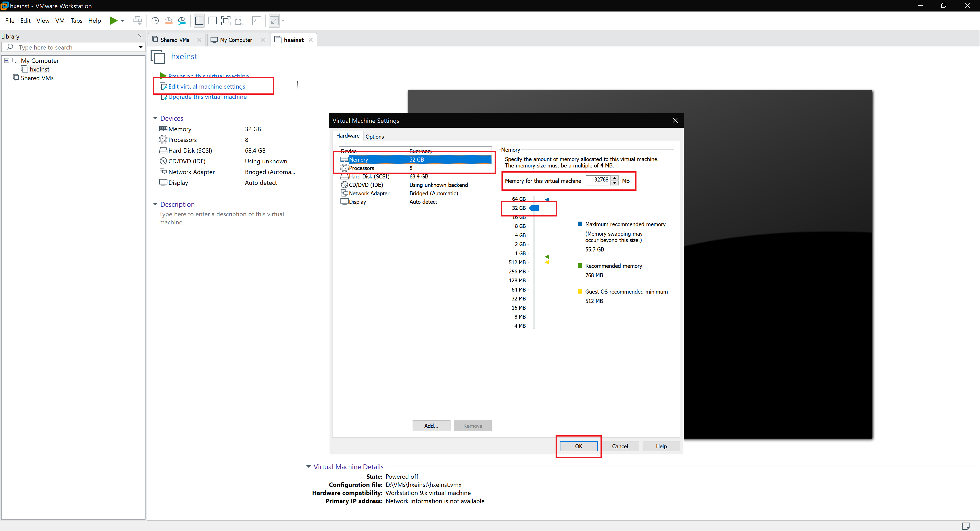The width and height of the screenshot is (980, 531).
Task: Decrease memory with the spinner down arrow
Action: [x=614, y=183]
